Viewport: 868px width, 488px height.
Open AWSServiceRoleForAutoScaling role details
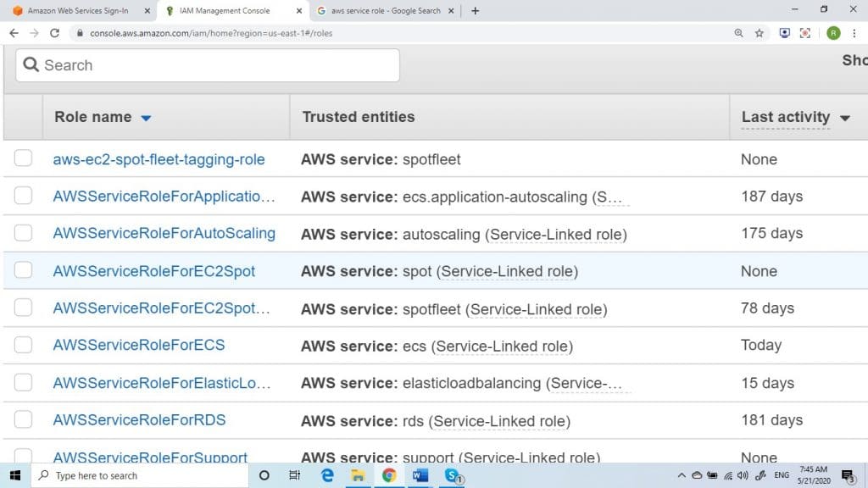coord(164,234)
